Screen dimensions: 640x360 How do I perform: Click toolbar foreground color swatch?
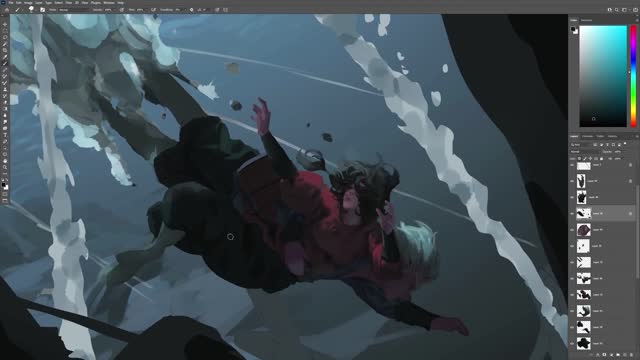[4, 184]
